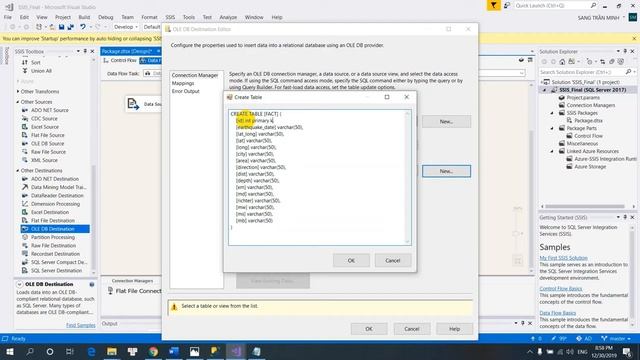This screenshot has height=360, width=640.
Task: Select Data Mining Model Training icon
Action: [x=25, y=187]
